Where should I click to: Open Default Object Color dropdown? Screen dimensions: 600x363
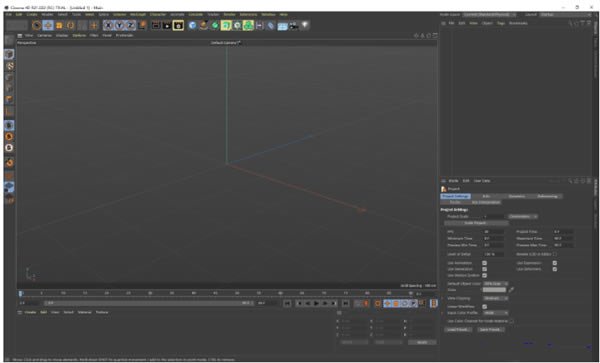coord(496,284)
